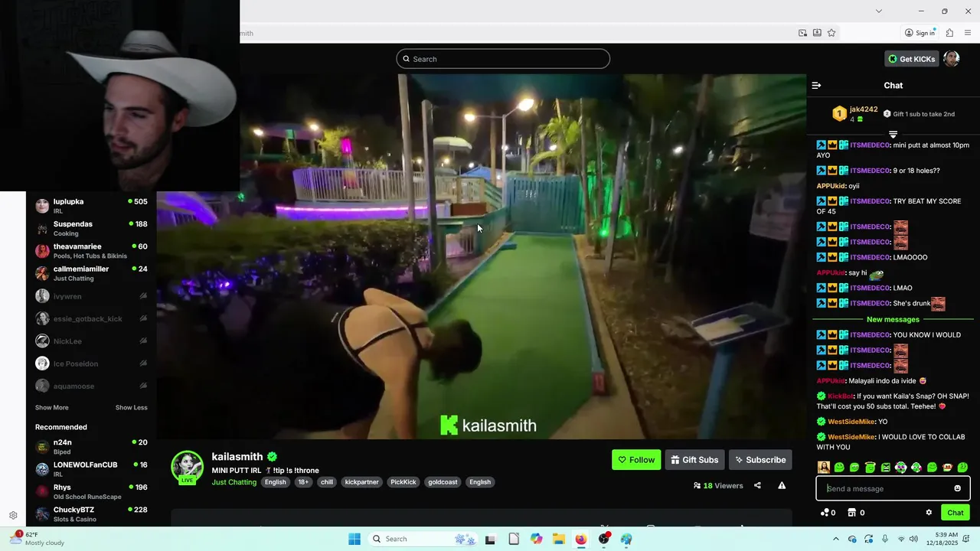Viewport: 980px width, 551px height.
Task: Follow the kailasmith channel
Action: [x=636, y=460]
